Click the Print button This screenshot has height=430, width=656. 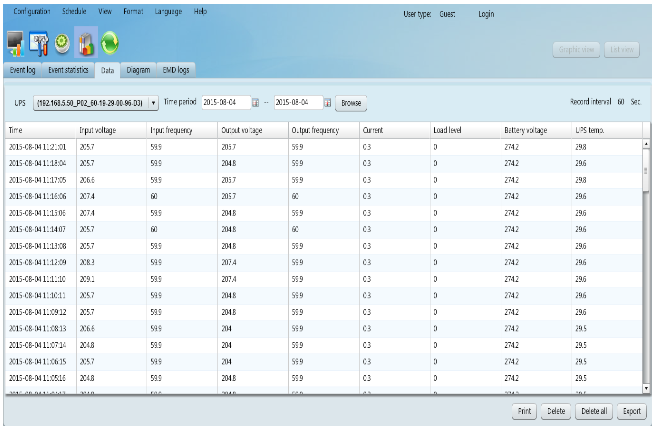524,411
